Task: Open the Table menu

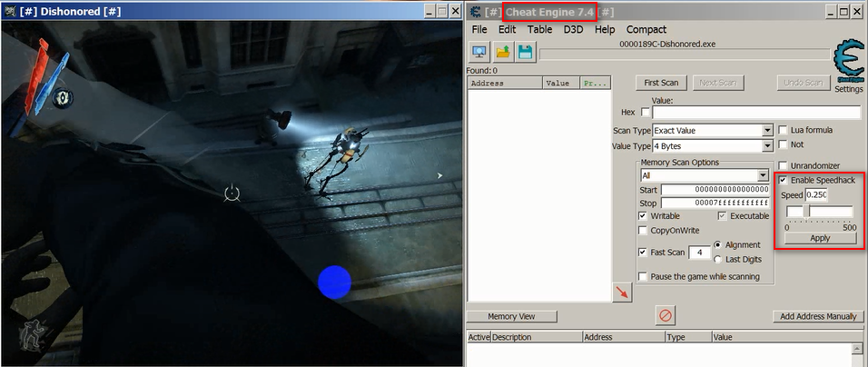Action: [539, 29]
